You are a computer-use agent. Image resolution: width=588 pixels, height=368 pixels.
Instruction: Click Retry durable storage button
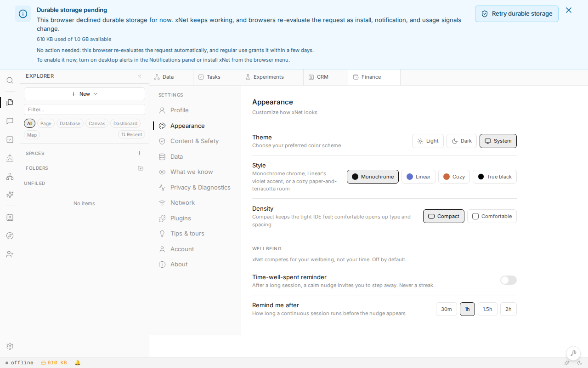517,14
